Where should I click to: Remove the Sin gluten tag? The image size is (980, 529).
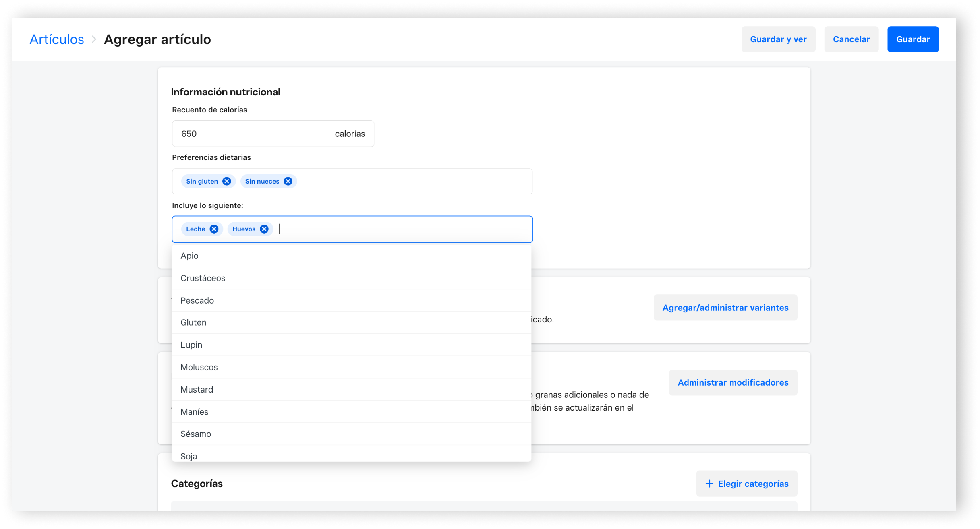point(227,181)
